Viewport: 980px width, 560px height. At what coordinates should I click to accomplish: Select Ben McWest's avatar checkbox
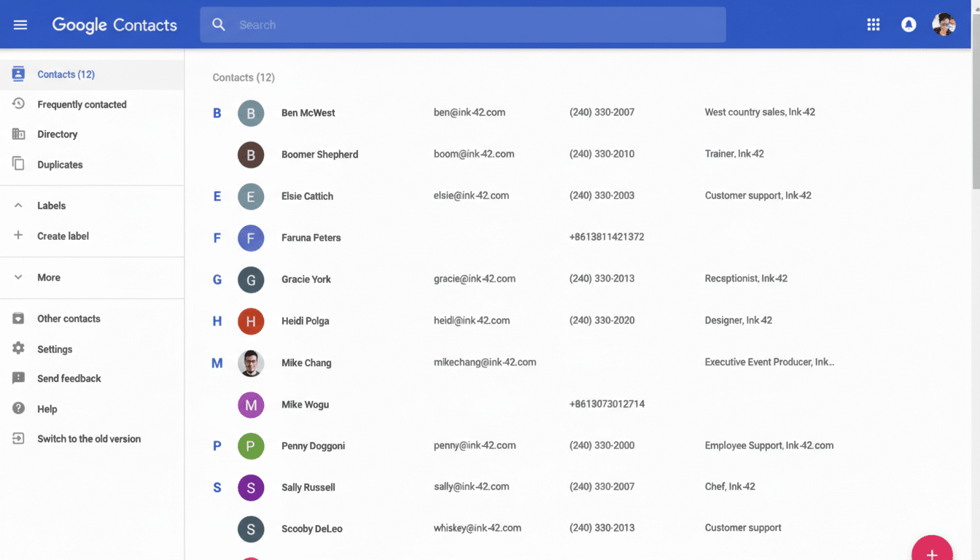[251, 113]
